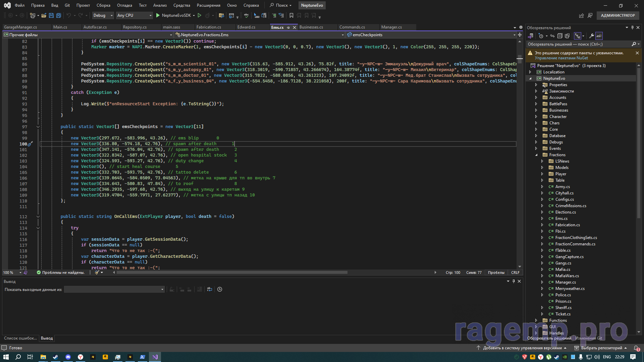Expand the LSNews folder
This screenshot has width=644, height=362.
tap(542, 161)
